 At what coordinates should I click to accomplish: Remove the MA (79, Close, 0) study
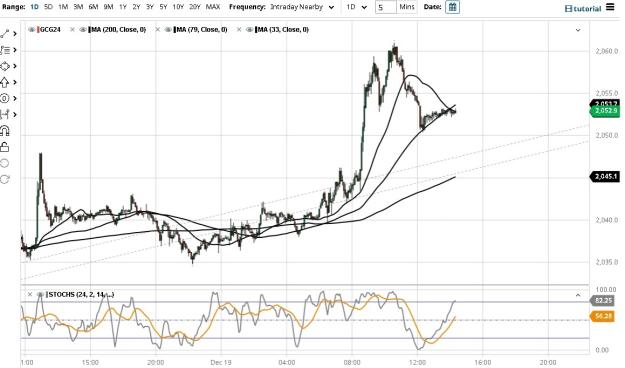pyautogui.click(x=157, y=30)
